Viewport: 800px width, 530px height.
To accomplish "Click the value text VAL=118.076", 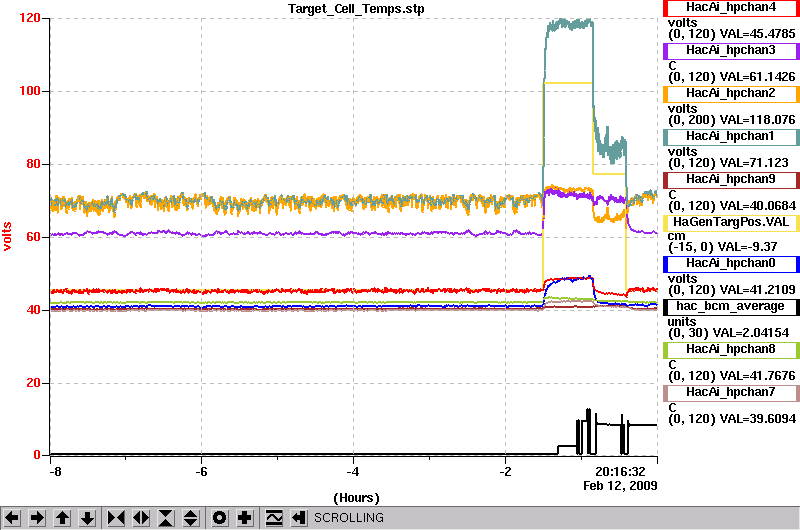I will (x=757, y=120).
